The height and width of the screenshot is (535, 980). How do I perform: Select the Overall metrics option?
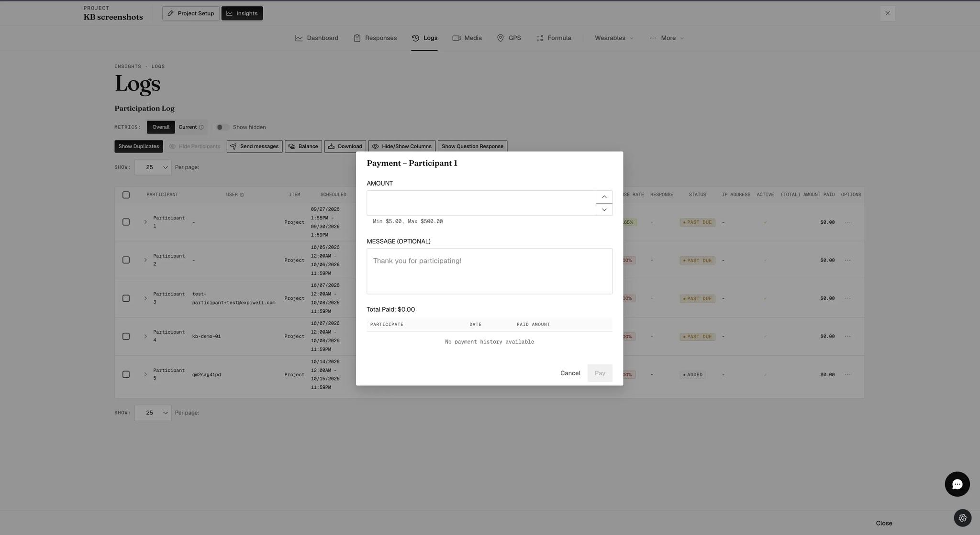pyautogui.click(x=161, y=127)
